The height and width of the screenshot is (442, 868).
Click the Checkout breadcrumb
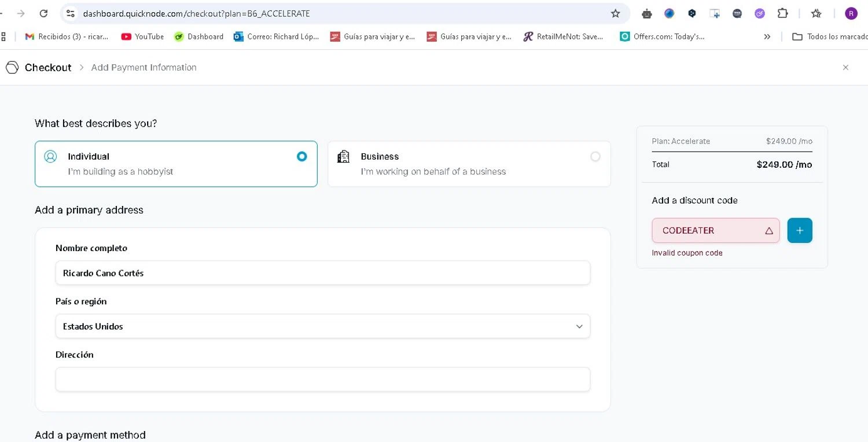[x=48, y=67]
